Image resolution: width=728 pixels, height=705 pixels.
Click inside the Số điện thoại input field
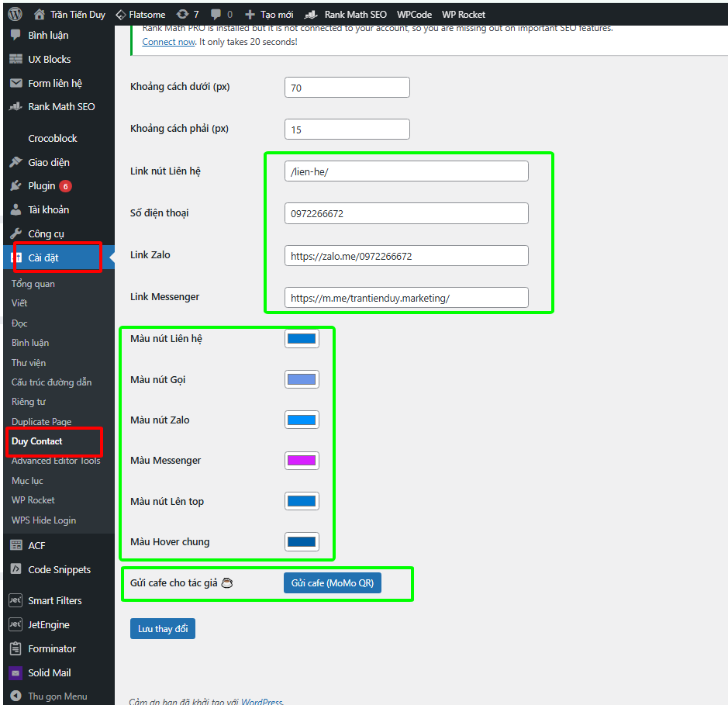406,213
